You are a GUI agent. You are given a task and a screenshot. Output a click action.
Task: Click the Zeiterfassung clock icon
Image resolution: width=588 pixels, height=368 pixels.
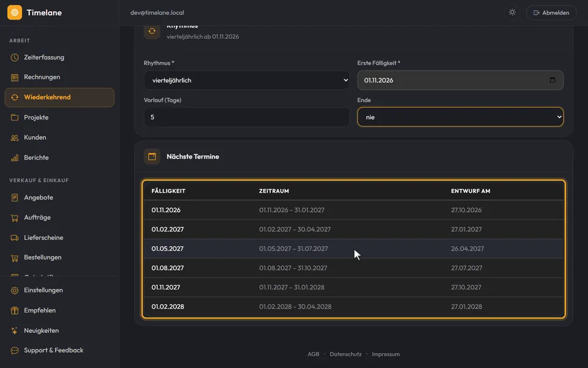[15, 58]
